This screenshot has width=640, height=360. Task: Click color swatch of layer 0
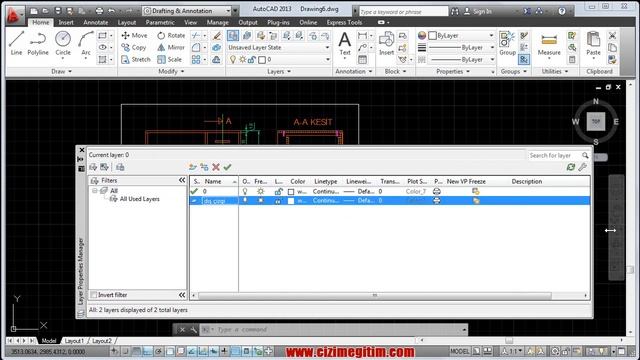291,191
